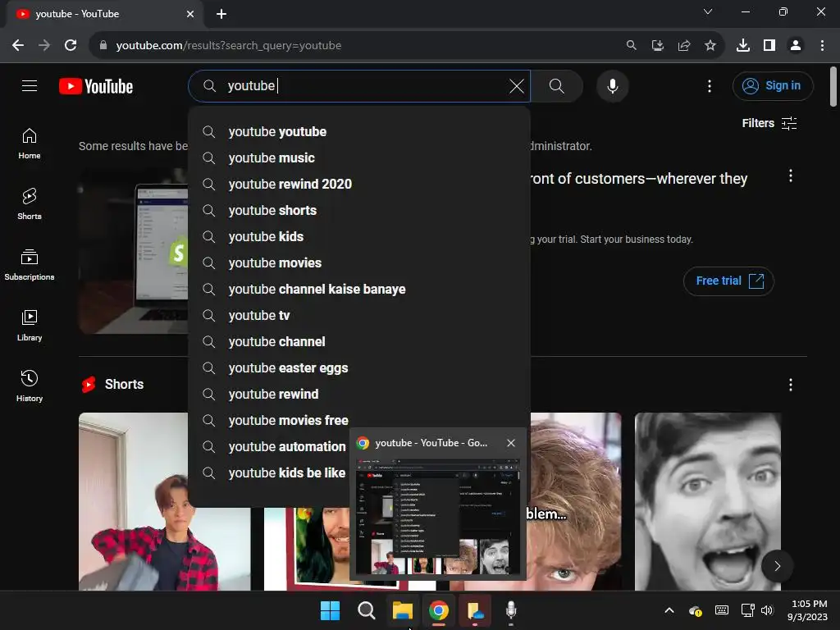Screen dimensions: 840x630
Task: Open File Explorer from taskbar
Action: 402,610
